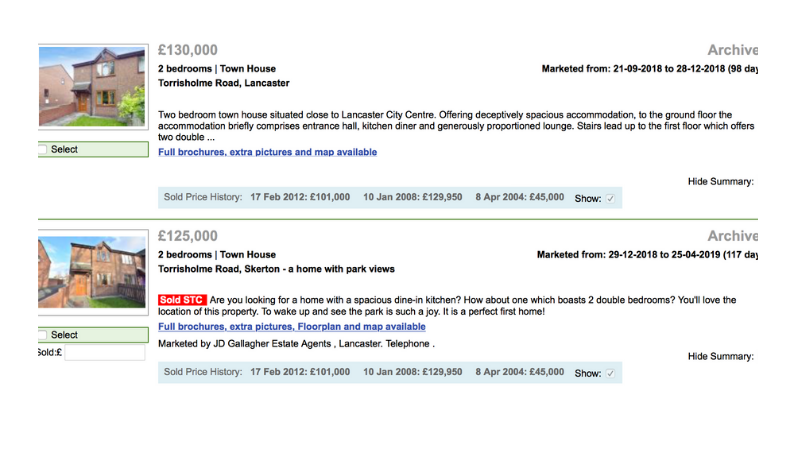Screen dimensions: 810x450
Task: Focus the Sold £ price input field
Action: [104, 353]
